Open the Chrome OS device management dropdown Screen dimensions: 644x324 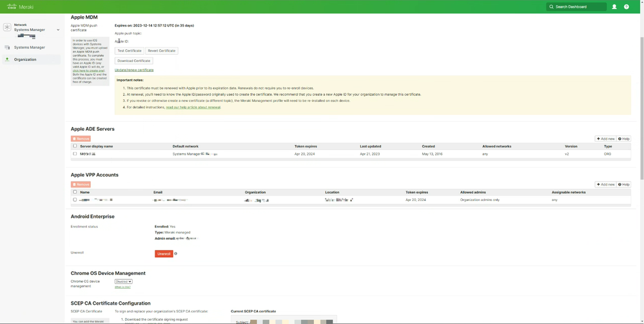[124, 281]
